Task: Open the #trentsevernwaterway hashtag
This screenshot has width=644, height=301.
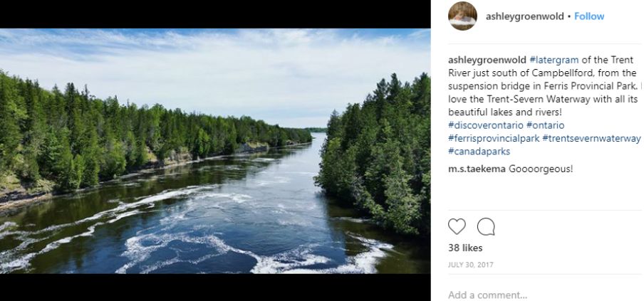Action: [x=591, y=138]
